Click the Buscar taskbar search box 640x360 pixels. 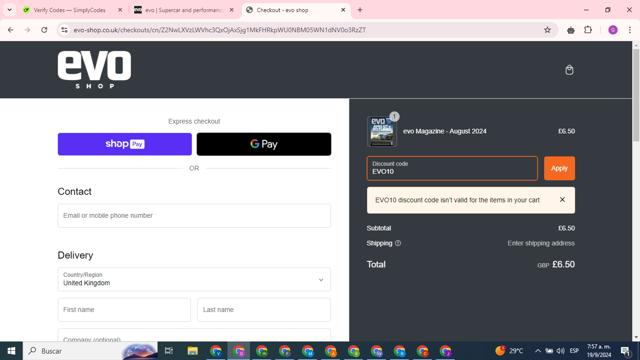coord(90,351)
